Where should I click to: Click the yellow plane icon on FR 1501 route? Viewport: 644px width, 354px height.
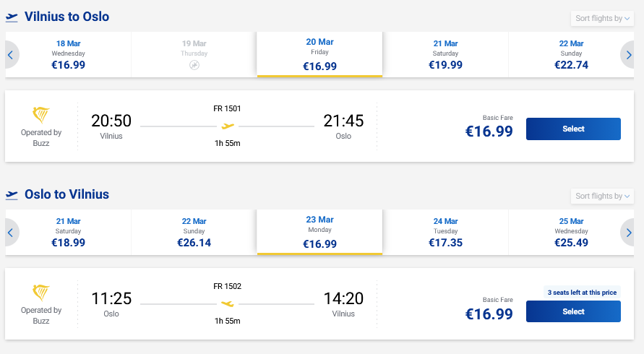click(228, 126)
